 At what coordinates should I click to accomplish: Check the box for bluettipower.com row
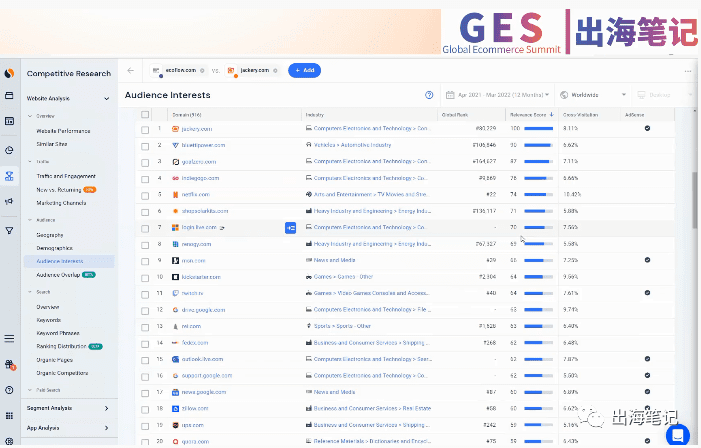tap(145, 146)
